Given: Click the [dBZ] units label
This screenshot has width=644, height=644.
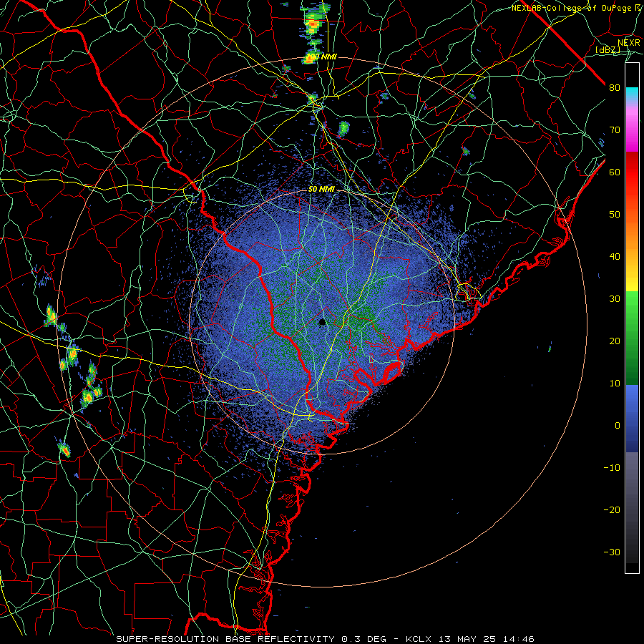Looking at the screenshot, I should 608,49.
